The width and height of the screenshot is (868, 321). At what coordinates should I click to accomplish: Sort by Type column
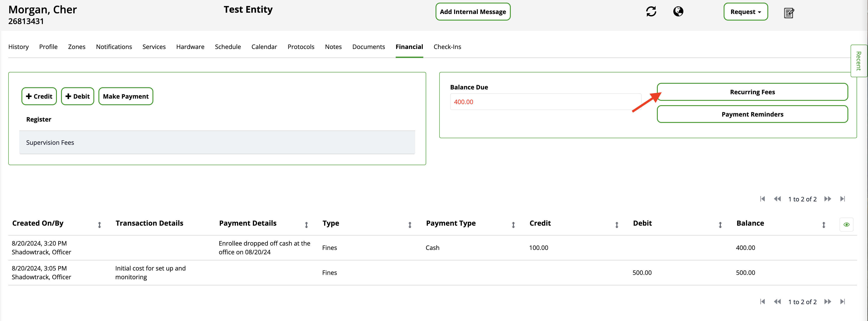(x=410, y=225)
